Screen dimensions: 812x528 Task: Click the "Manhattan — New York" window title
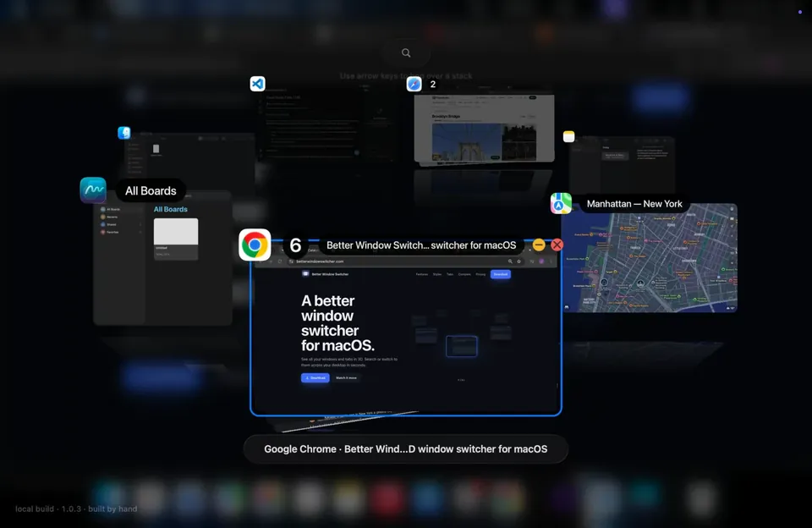click(x=634, y=204)
